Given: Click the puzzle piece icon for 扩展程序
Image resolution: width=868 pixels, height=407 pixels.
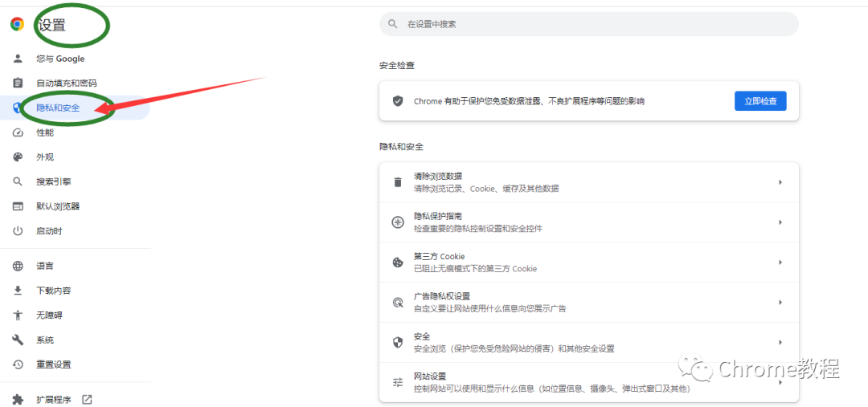Looking at the screenshot, I should click(x=18, y=399).
